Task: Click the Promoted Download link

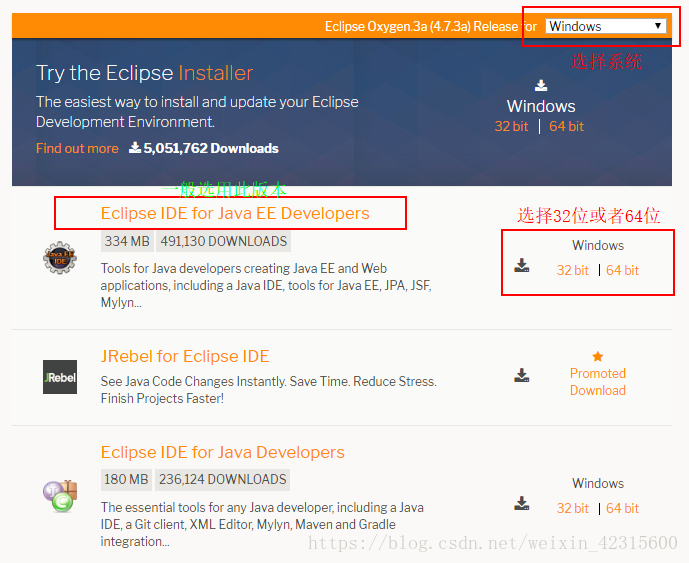Action: click(x=598, y=382)
